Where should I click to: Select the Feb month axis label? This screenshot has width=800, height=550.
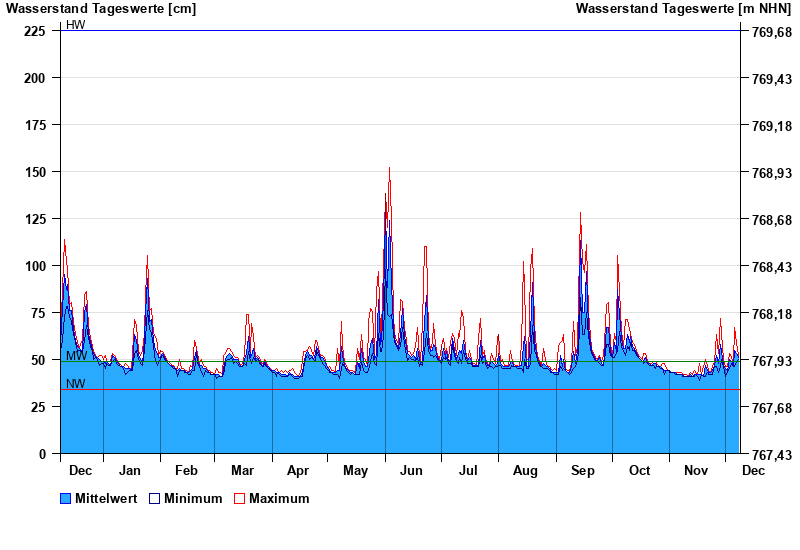[x=186, y=471]
